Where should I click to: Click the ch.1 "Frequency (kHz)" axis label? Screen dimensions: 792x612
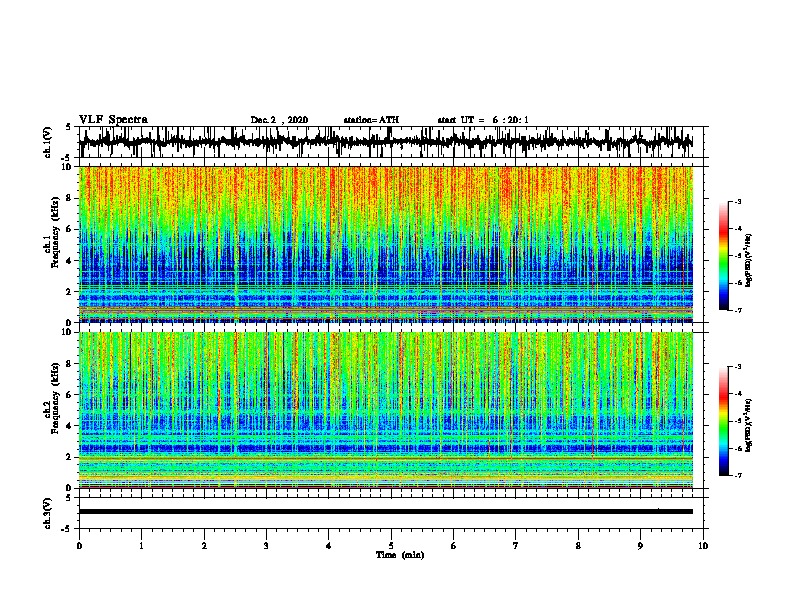coord(55,233)
